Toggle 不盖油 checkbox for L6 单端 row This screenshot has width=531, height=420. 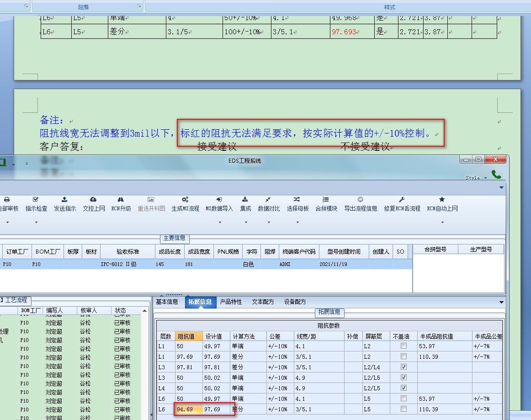(404, 399)
